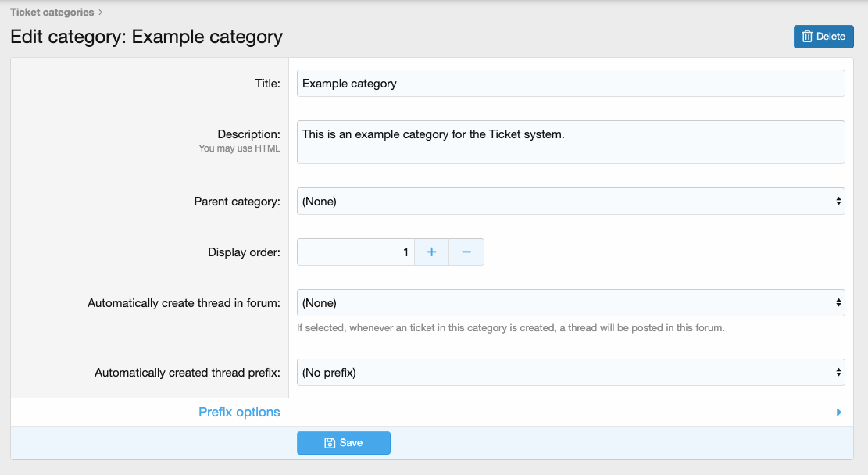Click the trash can icon on Delete

coord(807,37)
